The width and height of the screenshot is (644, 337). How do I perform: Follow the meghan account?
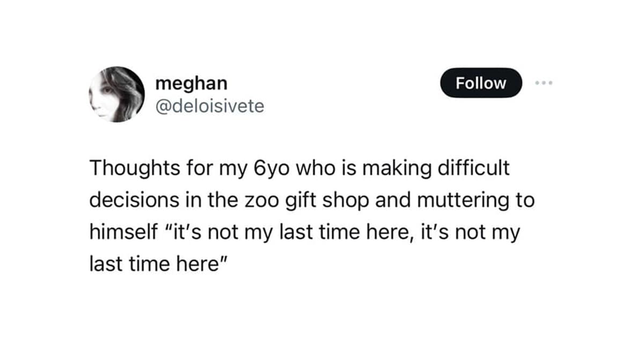[481, 83]
